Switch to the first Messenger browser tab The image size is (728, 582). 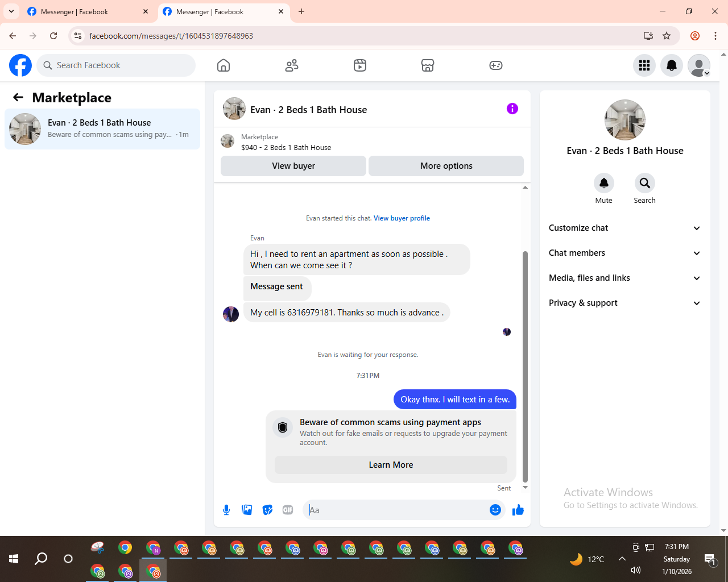[x=88, y=12]
